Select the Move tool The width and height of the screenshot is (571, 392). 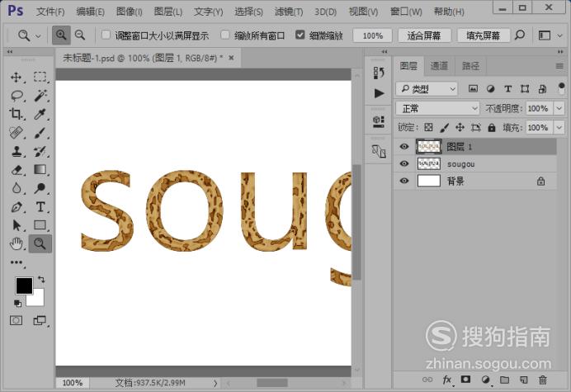[x=16, y=78]
